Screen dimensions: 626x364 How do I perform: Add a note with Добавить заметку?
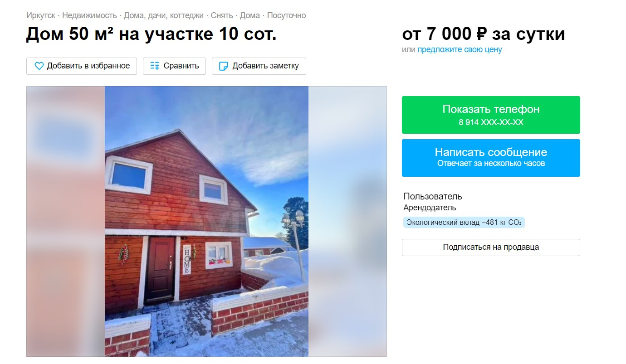259,66
